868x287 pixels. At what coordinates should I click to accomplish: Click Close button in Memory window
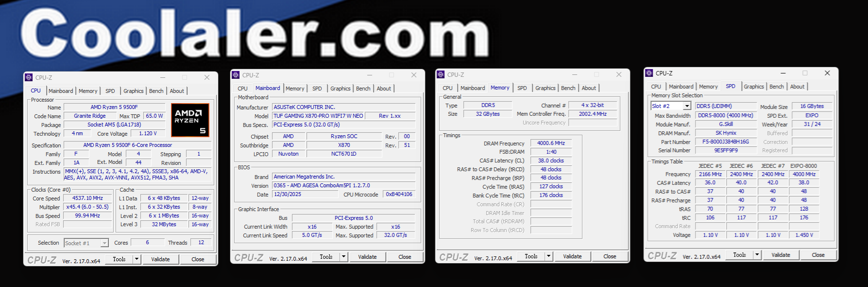[x=610, y=256]
